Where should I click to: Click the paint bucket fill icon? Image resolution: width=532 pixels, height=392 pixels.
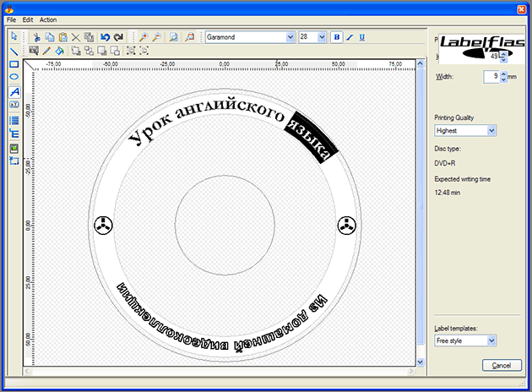59,51
